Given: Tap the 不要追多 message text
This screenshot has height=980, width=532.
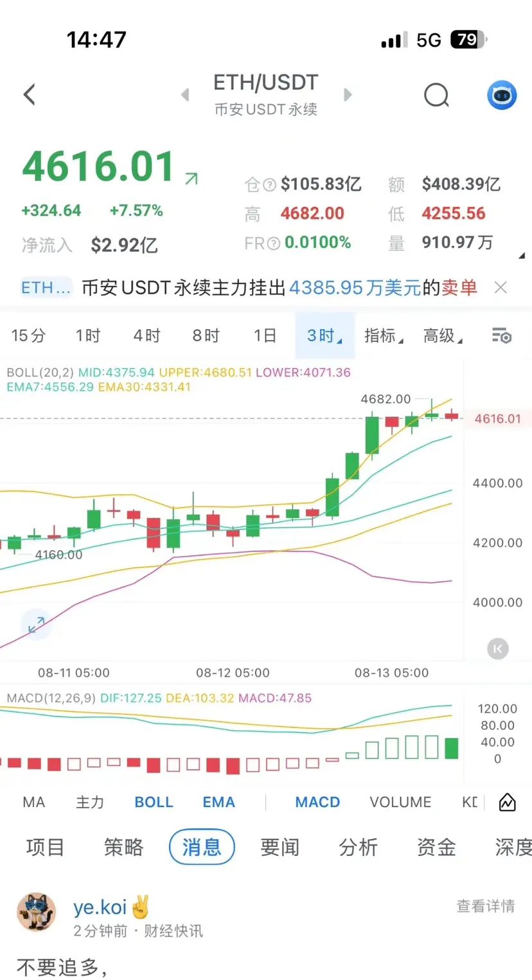Looking at the screenshot, I should pyautogui.click(x=62, y=967).
